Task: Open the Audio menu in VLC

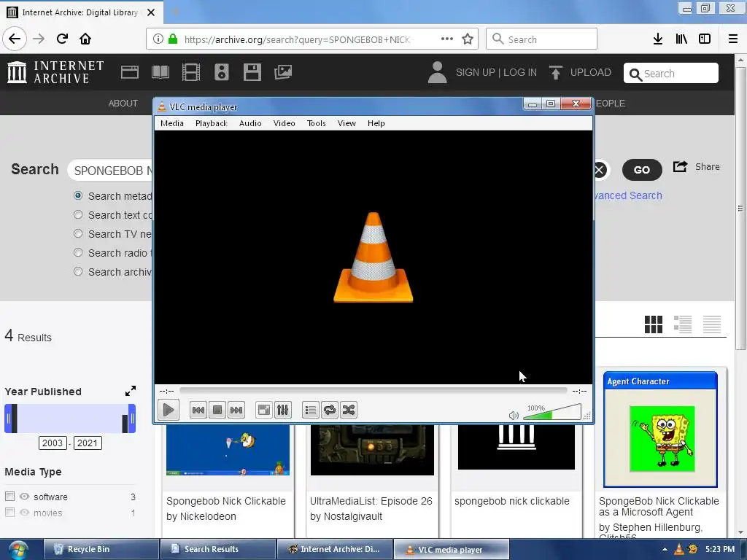Action: pos(250,123)
